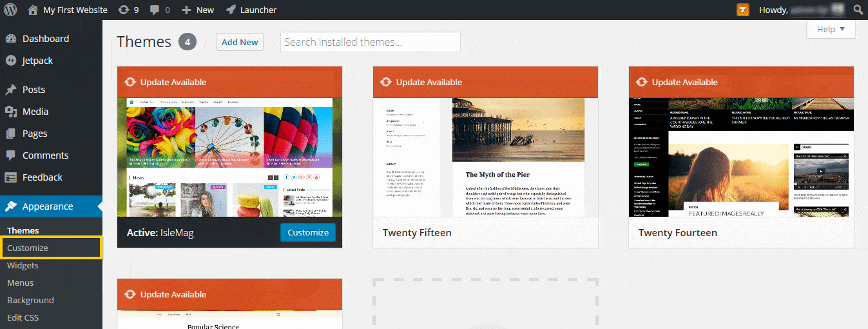Click the Customize link in Appearance submenu
This screenshot has height=329, width=868.
point(28,248)
